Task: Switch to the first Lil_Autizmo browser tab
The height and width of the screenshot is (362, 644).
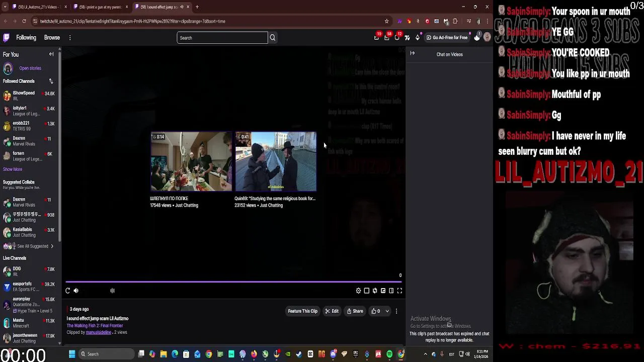Action: [x=38, y=7]
